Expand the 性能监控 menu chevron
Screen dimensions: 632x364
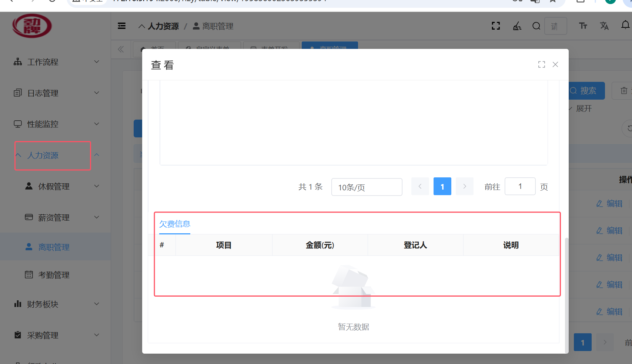(97, 124)
